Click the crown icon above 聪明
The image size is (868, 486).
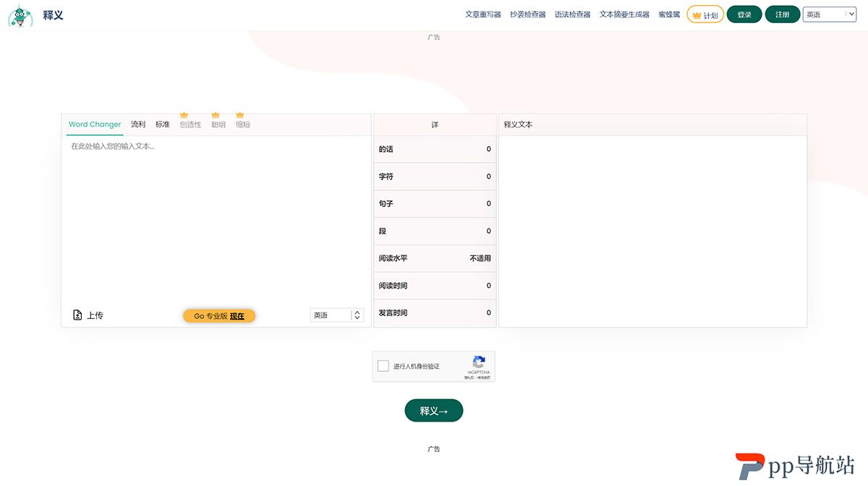[x=216, y=115]
